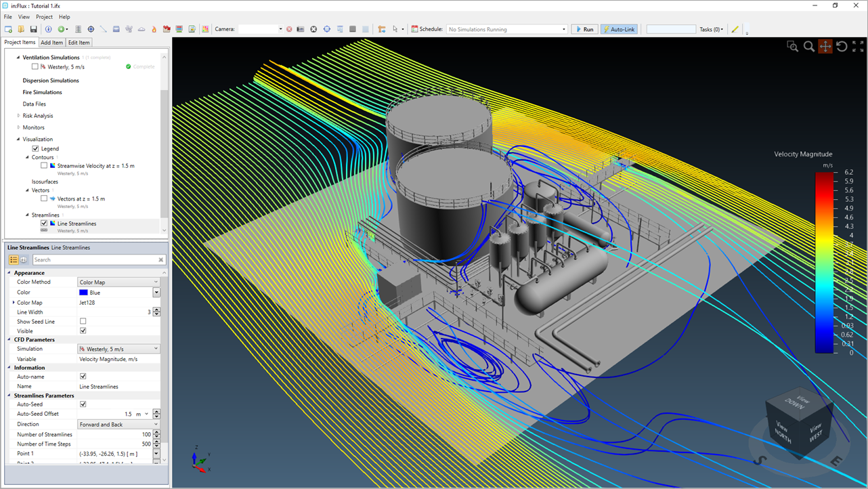Open the Help menu

tap(64, 17)
